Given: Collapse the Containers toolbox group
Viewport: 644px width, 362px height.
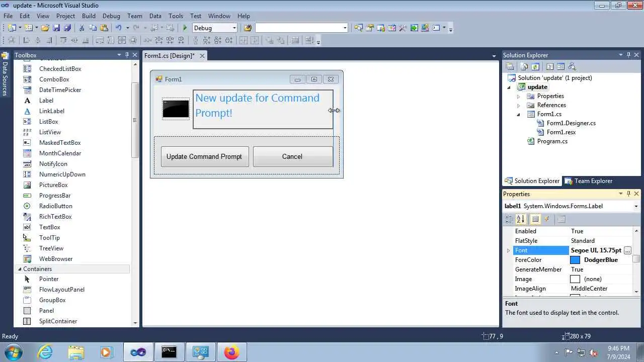Looking at the screenshot, I should (x=20, y=269).
